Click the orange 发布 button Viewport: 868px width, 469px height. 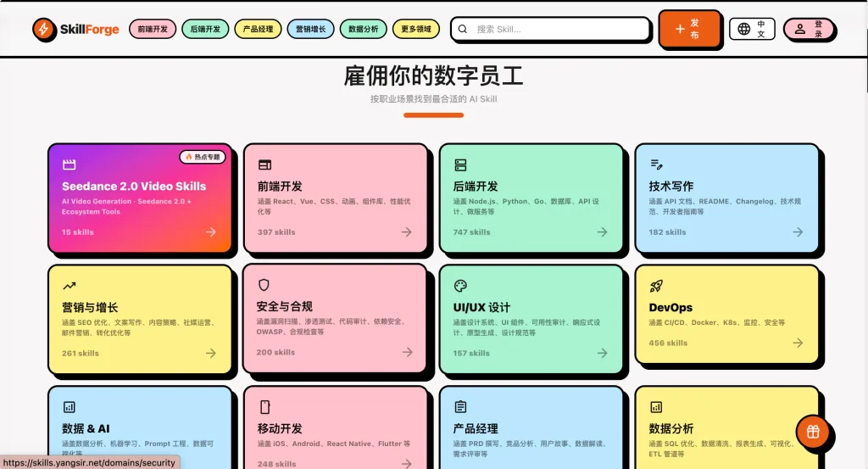689,29
